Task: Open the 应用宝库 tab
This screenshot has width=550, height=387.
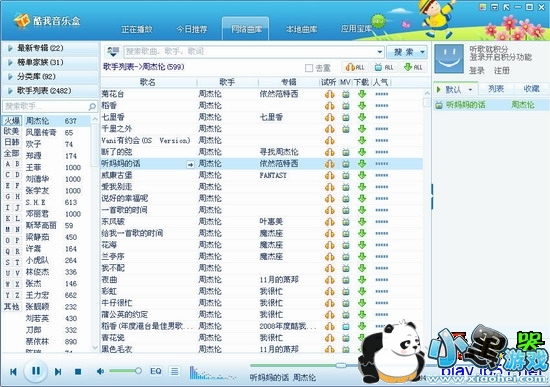Action: (x=356, y=29)
